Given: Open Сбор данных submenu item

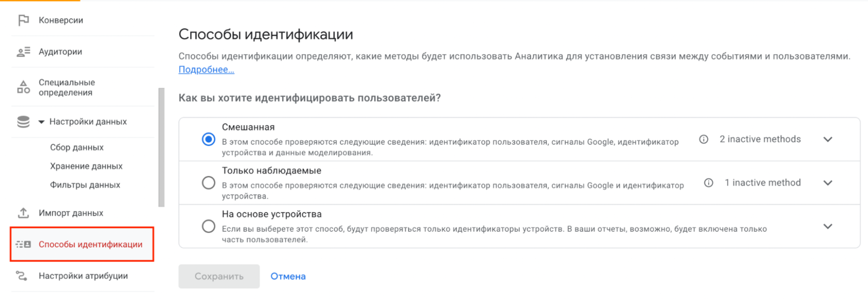Looking at the screenshot, I should point(76,147).
